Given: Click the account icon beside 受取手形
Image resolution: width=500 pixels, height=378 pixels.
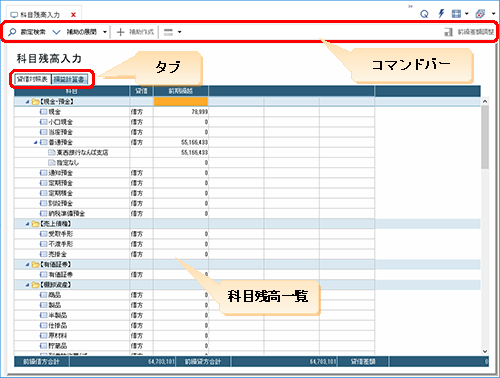Looking at the screenshot, I should 43,234.
